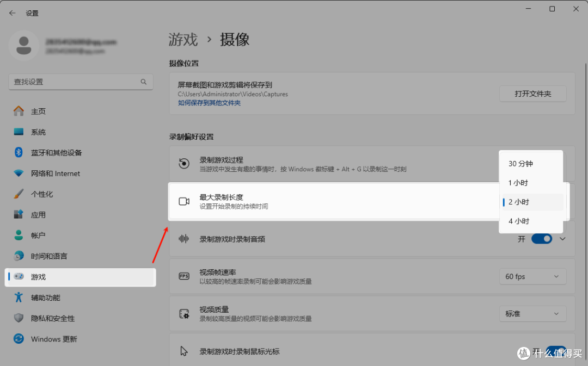Image resolution: width=588 pixels, height=366 pixels.
Task: Minimize the settings window
Action: [528, 9]
